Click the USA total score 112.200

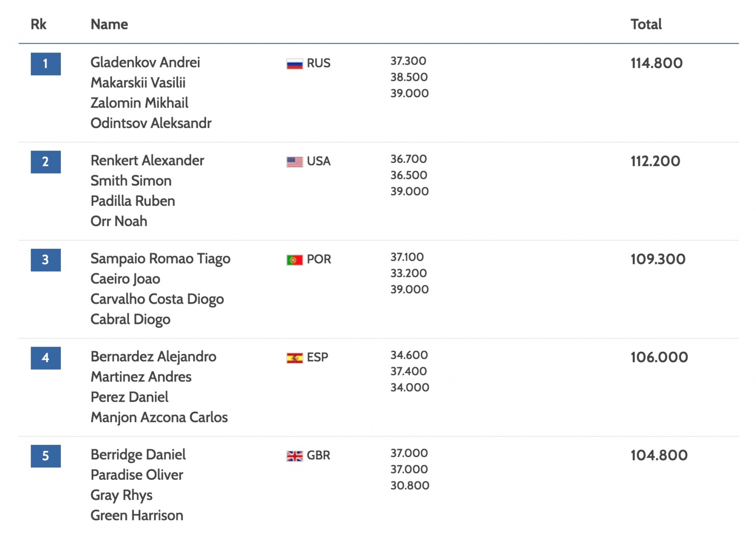[x=655, y=161]
